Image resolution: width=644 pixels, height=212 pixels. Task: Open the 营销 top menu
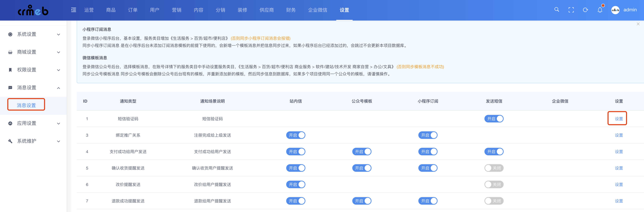click(x=176, y=10)
